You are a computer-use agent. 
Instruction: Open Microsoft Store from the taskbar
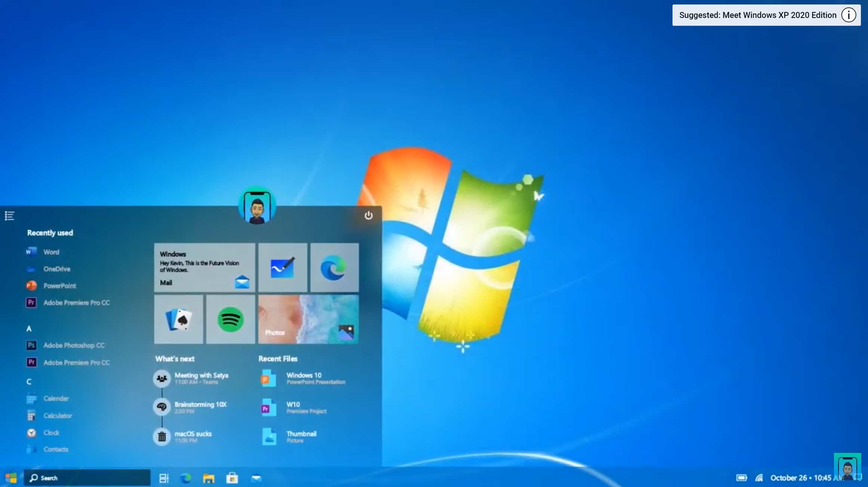(232, 478)
